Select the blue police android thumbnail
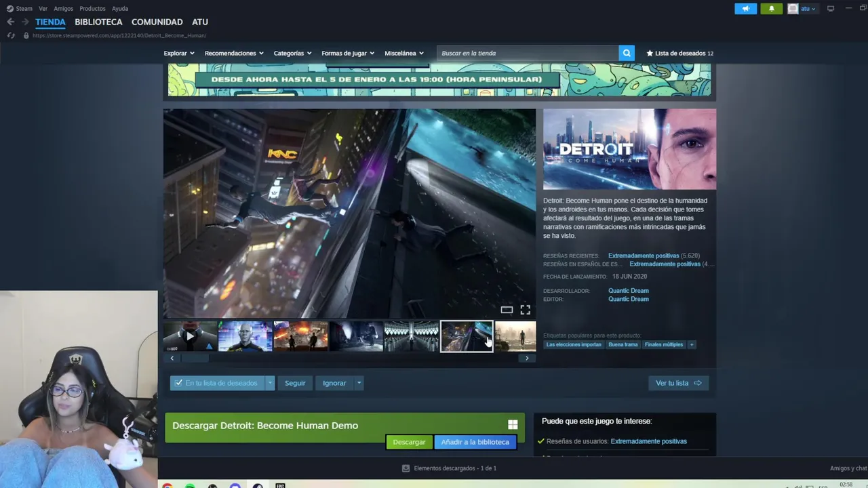 245,336
